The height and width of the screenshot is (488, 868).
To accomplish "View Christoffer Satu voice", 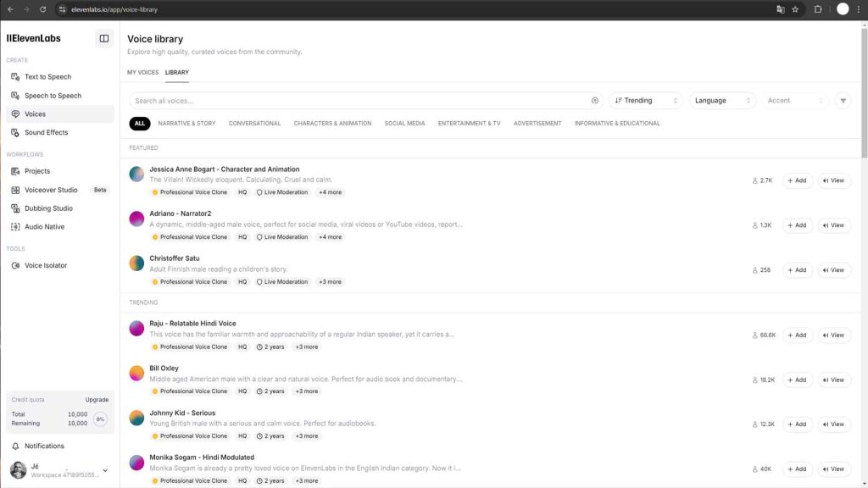I will point(834,270).
